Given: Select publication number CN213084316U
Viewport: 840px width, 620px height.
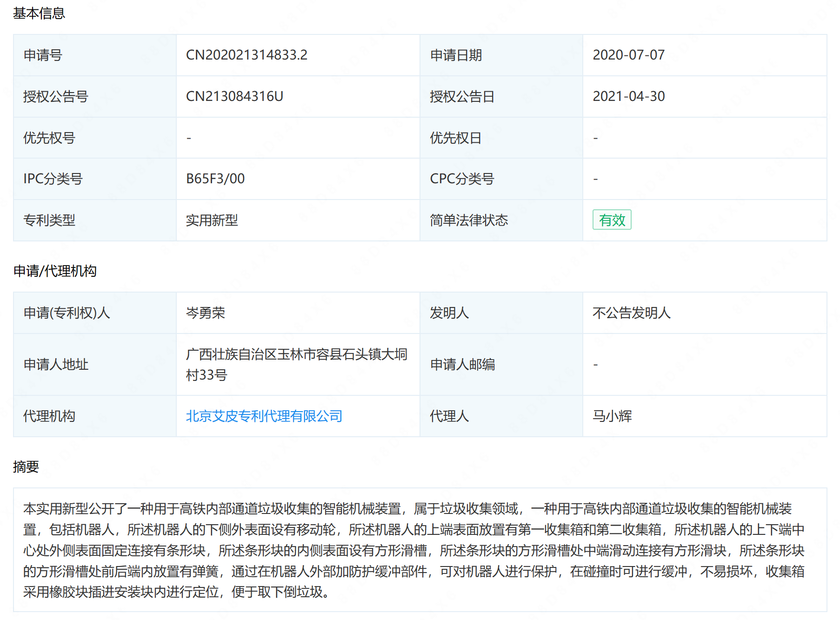Looking at the screenshot, I should 234,96.
